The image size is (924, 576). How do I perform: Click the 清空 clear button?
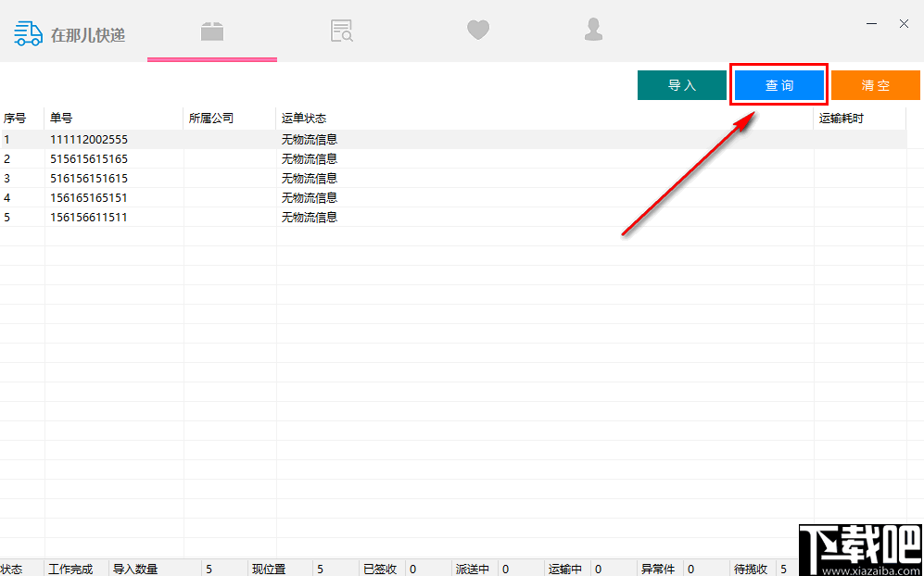pos(876,85)
